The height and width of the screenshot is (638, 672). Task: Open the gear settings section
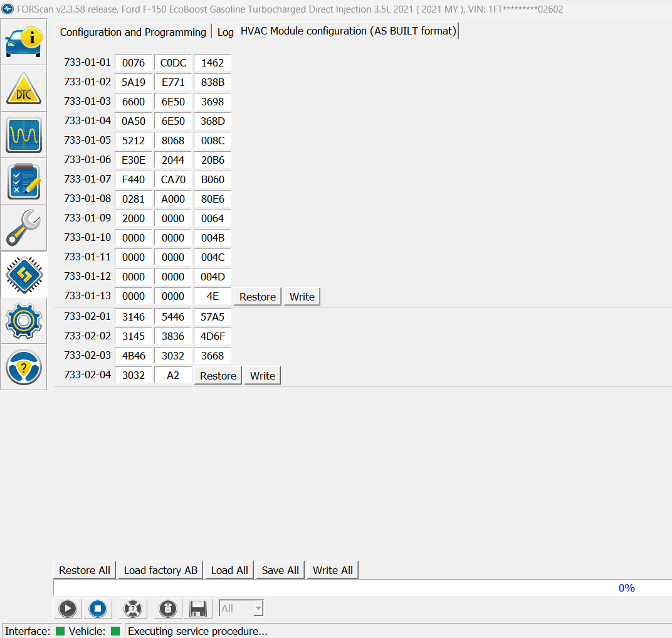(24, 321)
